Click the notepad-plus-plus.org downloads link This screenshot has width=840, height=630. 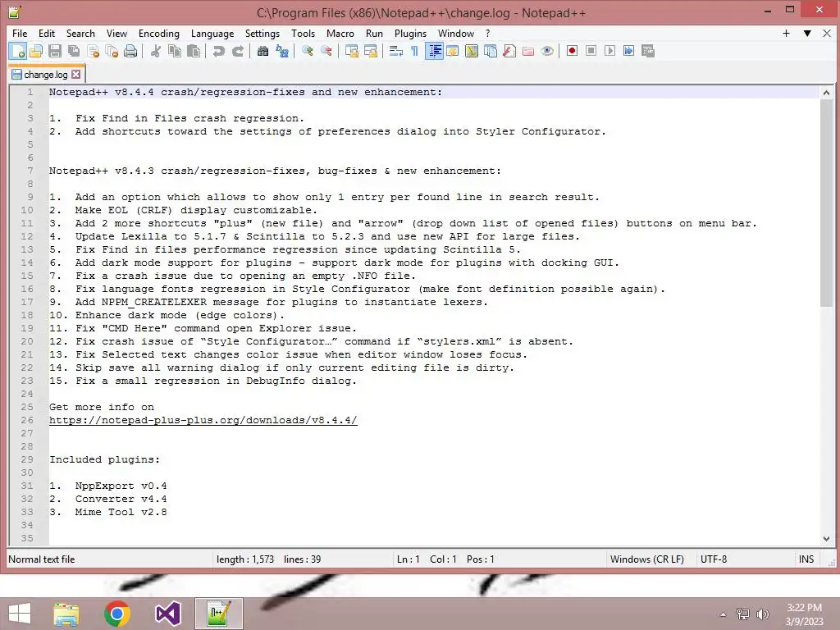tap(203, 420)
